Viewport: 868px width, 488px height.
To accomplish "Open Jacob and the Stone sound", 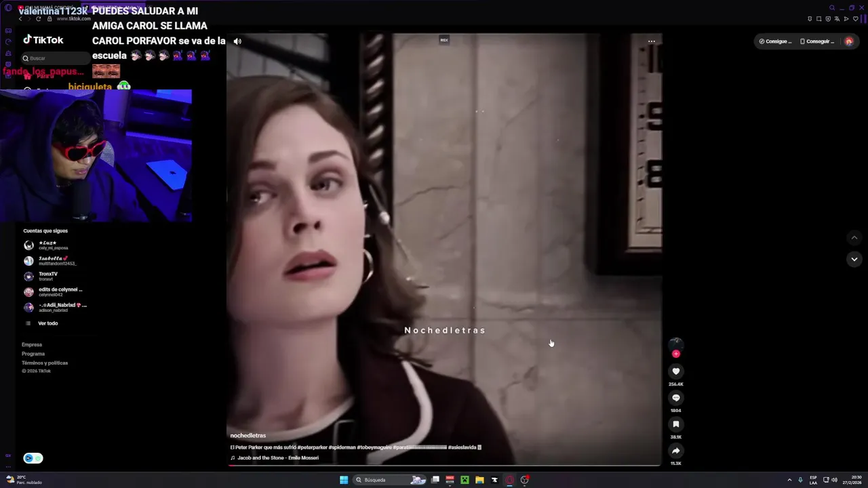I will pos(278,457).
